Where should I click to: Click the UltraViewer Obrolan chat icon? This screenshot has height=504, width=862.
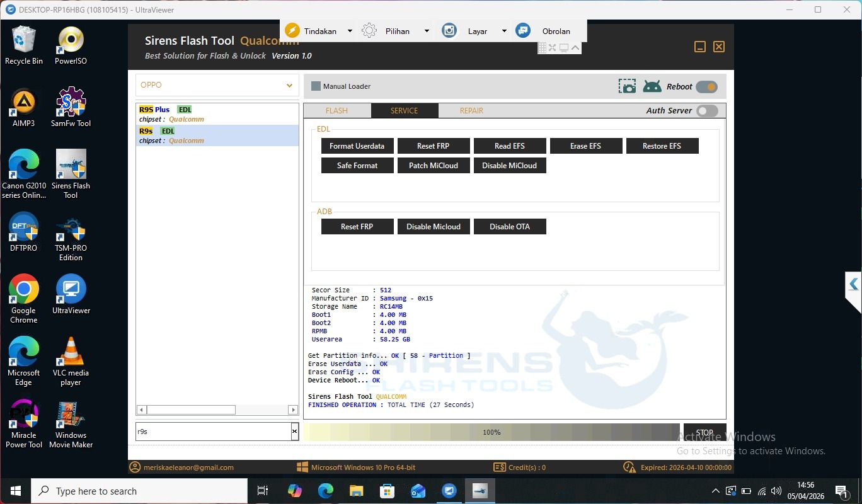click(523, 31)
